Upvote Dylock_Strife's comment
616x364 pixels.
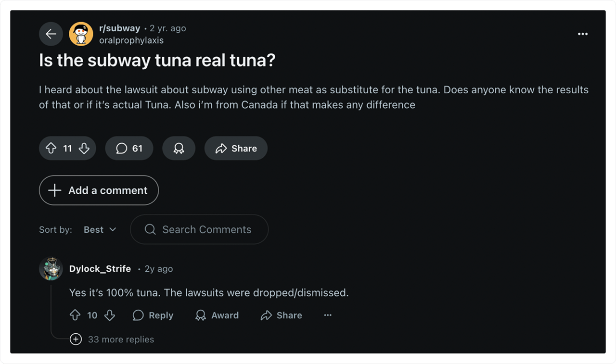[x=75, y=315]
